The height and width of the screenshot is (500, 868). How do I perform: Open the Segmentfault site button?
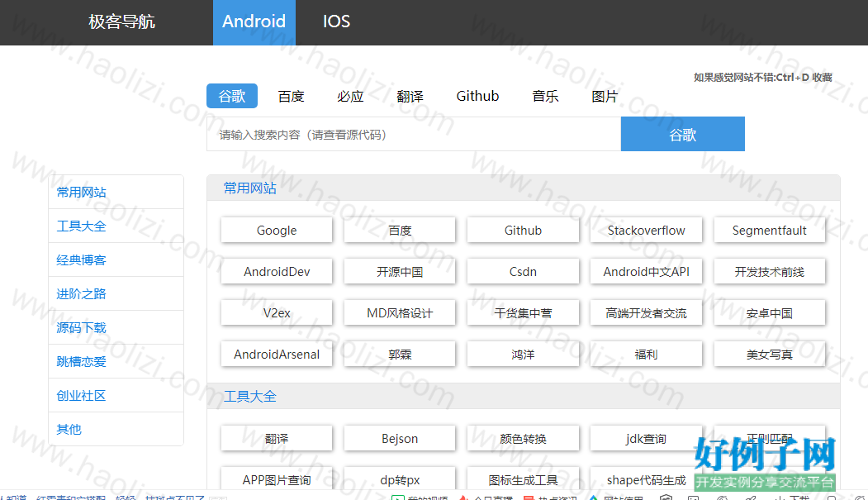[770, 230]
